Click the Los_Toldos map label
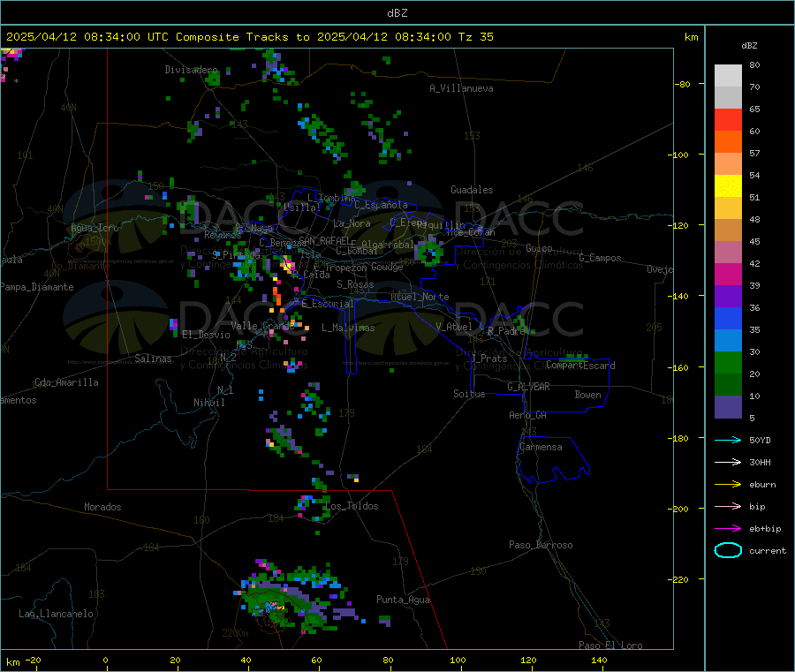The image size is (795, 672). pyautogui.click(x=352, y=506)
